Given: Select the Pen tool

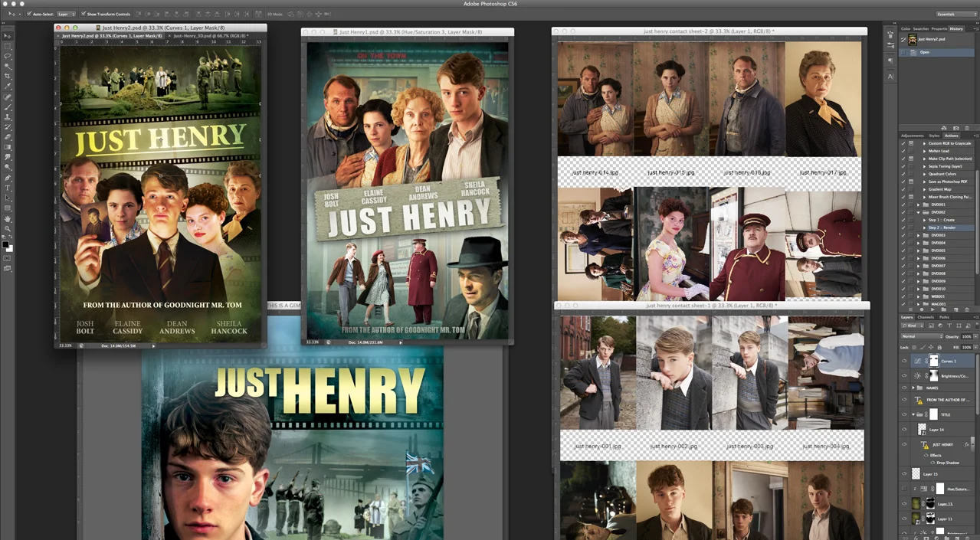Looking at the screenshot, I should tap(8, 178).
